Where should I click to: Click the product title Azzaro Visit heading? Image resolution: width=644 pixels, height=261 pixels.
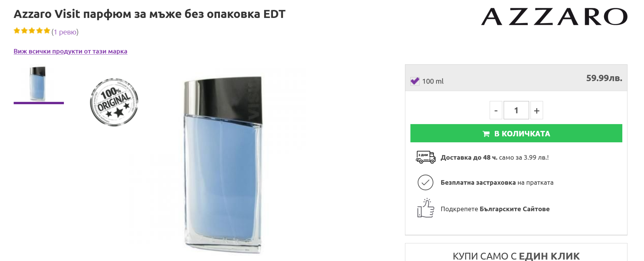click(x=149, y=14)
